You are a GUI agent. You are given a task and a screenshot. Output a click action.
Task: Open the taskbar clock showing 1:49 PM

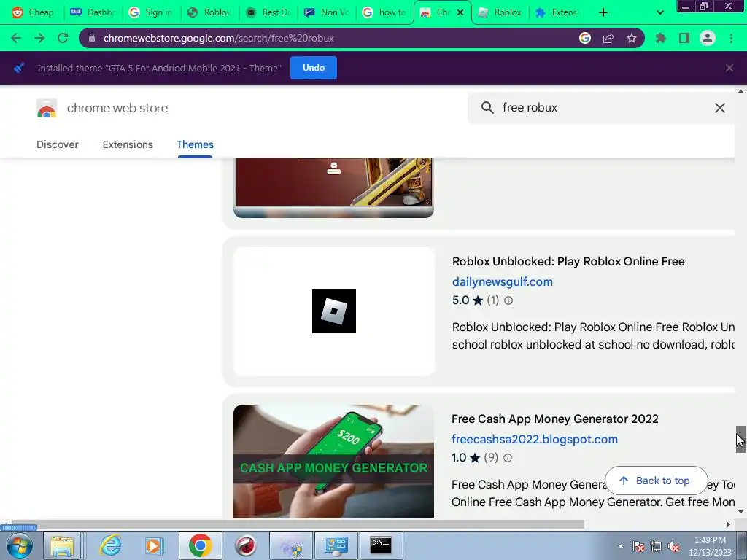pyautogui.click(x=710, y=546)
